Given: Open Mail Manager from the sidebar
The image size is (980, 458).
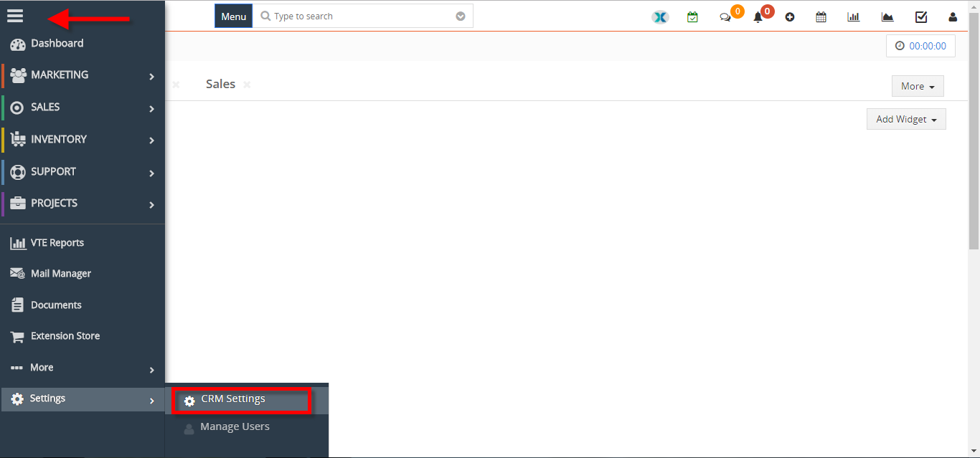Looking at the screenshot, I should [60, 273].
